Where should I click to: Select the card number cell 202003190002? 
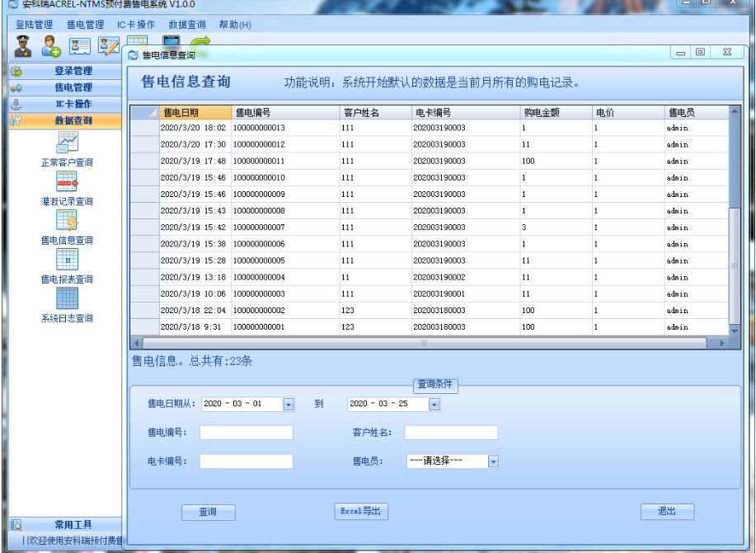click(466, 277)
